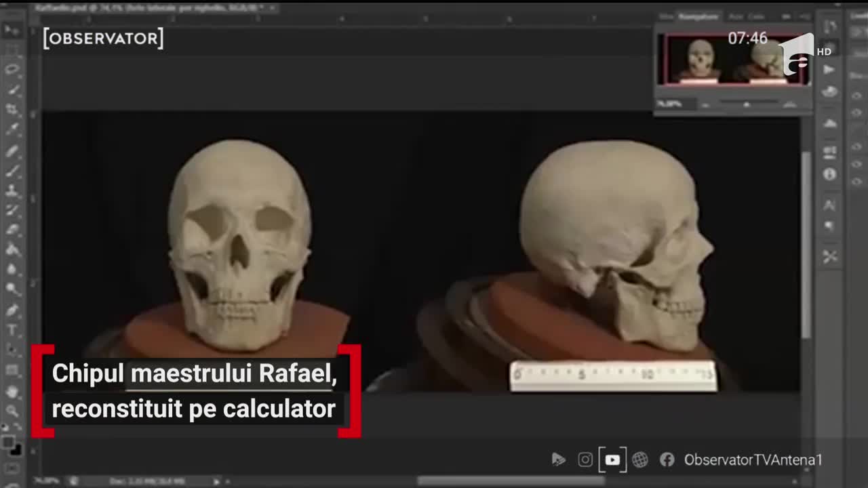
Task: Click the Navigator zoom percentage field
Action: point(675,104)
